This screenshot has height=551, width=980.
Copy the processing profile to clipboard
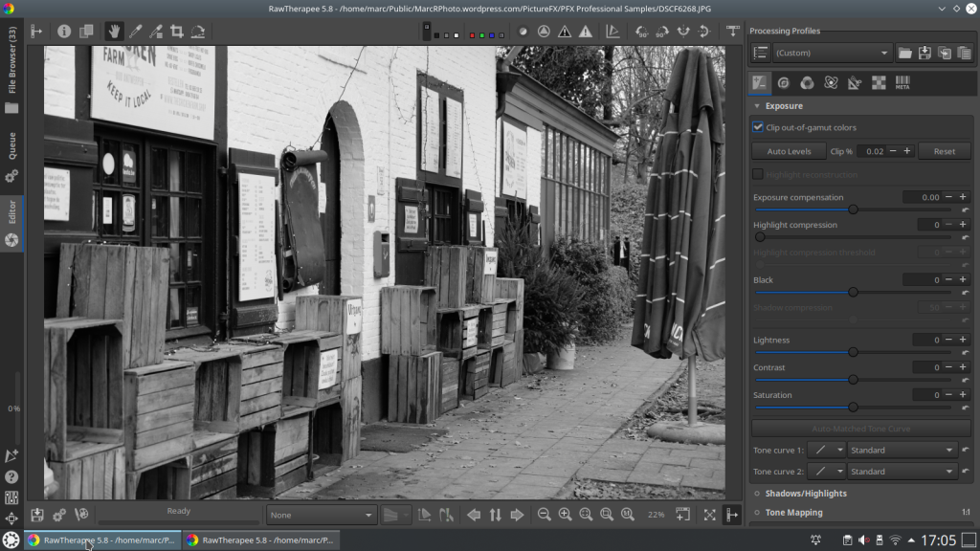pos(945,53)
